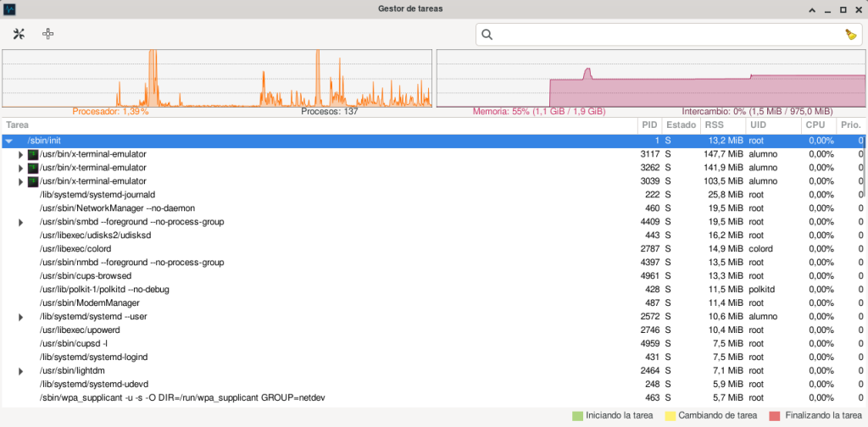Screen dimensions: 868x427
Task: Sort by the CPU column header
Action: coord(815,125)
